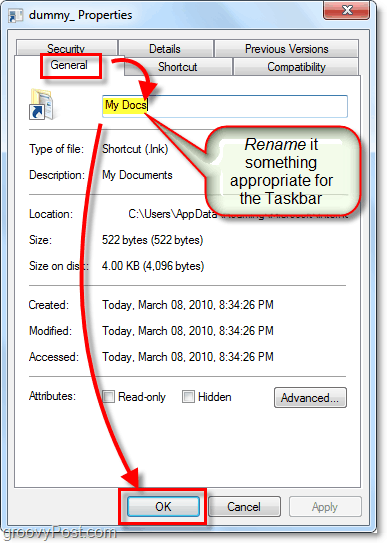The height and width of the screenshot is (543, 387).
Task: Enable the Read-only attribute checkbox
Action: (109, 396)
